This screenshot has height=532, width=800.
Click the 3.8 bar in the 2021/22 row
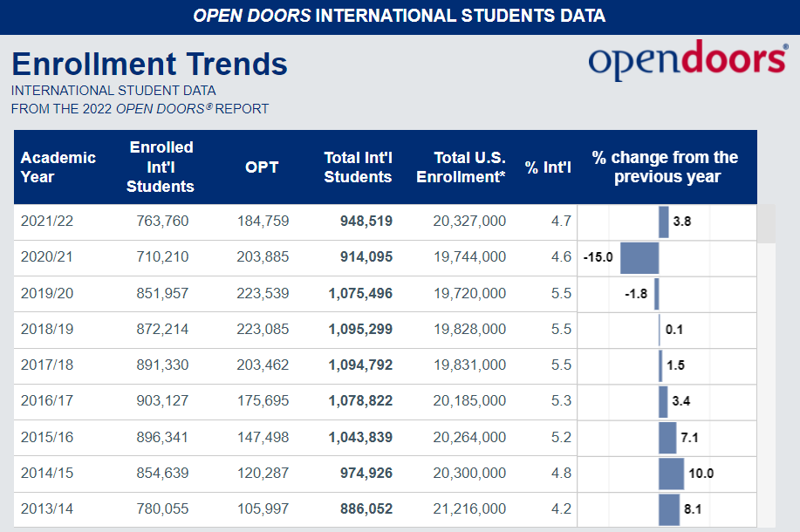pos(664,222)
